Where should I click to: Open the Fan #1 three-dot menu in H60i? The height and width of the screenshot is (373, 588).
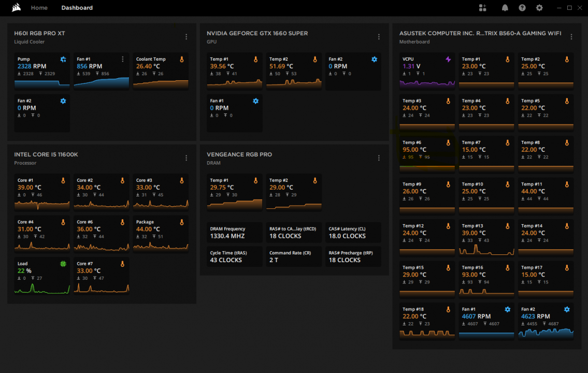[x=123, y=59]
